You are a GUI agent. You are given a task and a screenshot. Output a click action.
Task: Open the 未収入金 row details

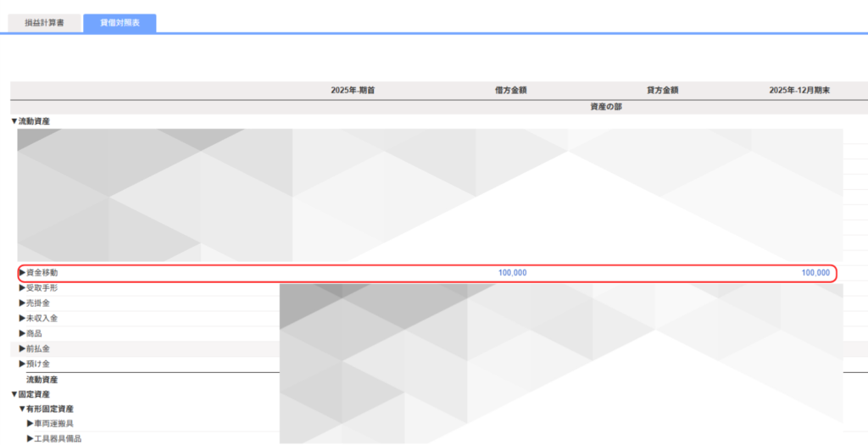(39, 319)
